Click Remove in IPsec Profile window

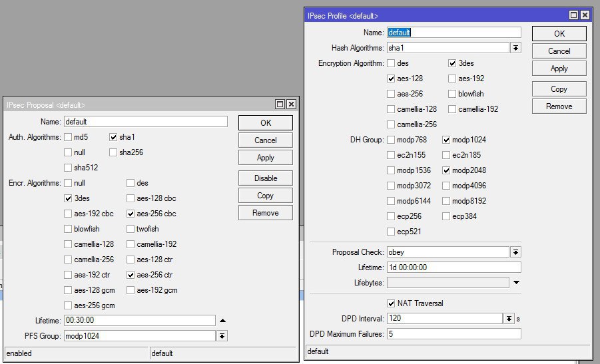(559, 106)
